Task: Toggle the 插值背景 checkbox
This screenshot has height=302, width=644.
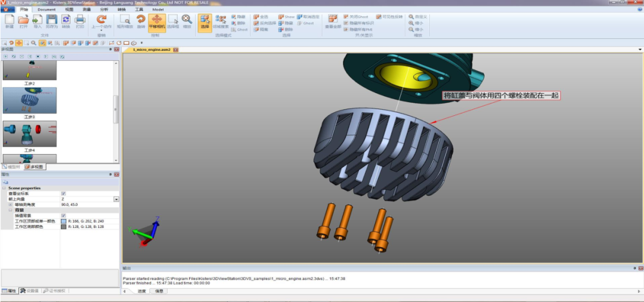Action: point(64,215)
